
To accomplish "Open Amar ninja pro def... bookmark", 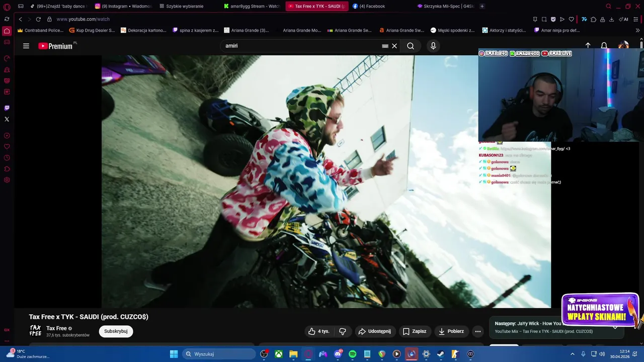I will (x=556, y=30).
